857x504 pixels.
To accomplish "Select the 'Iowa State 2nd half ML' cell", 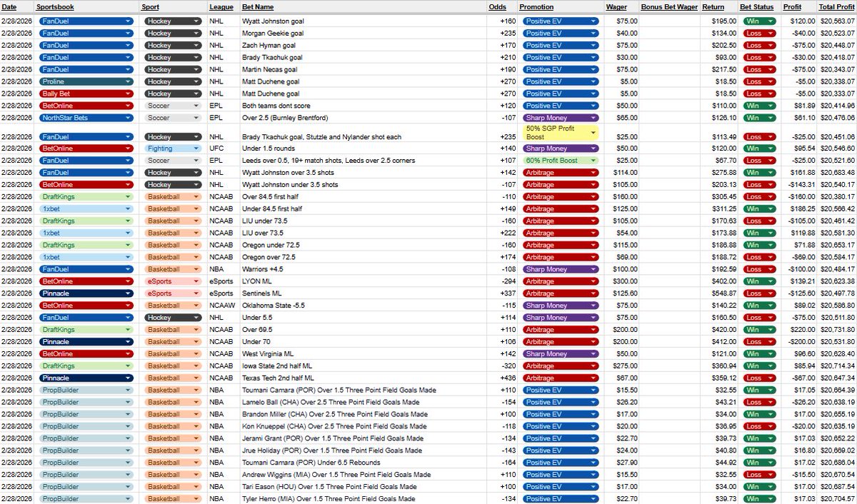I will point(364,366).
